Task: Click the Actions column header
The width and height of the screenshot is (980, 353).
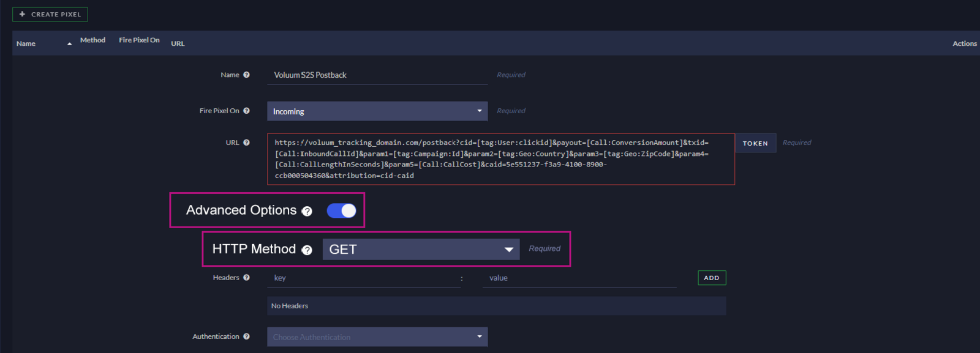Action: 965,43
